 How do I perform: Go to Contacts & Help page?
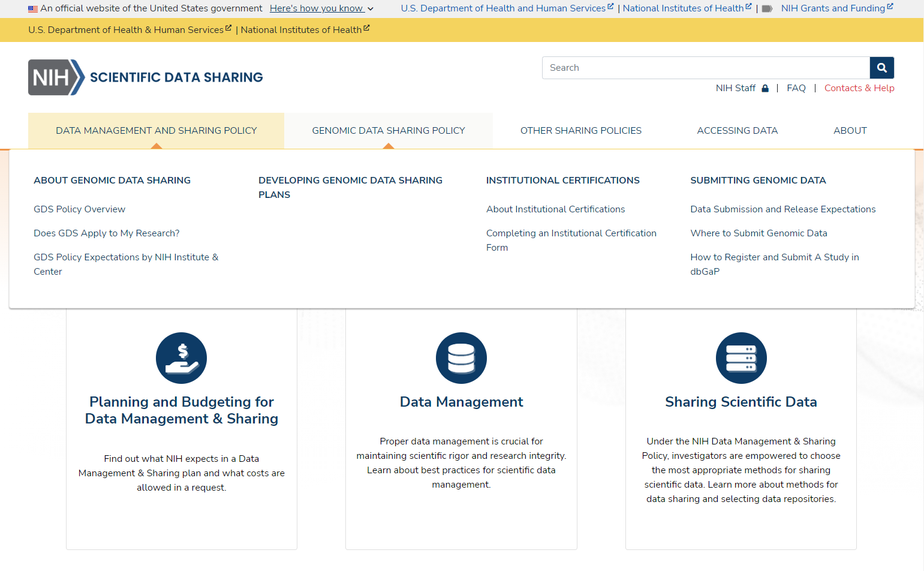tap(859, 88)
